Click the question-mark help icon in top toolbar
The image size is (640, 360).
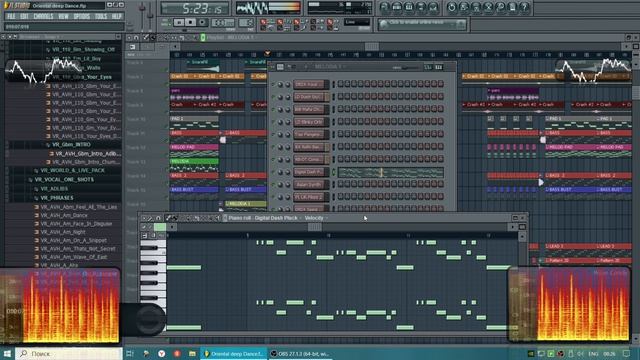tap(525, 7)
